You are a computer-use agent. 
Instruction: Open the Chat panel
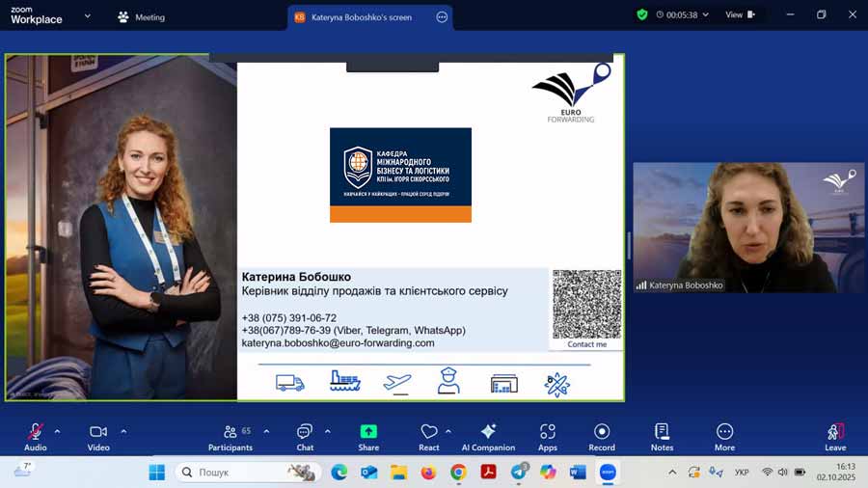[305, 433]
